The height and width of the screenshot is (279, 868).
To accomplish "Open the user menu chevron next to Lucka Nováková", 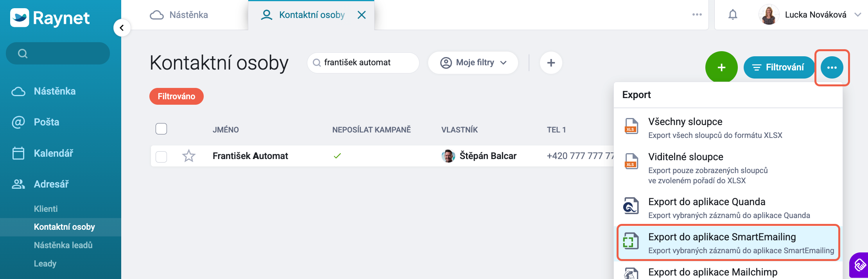I will 858,15.
